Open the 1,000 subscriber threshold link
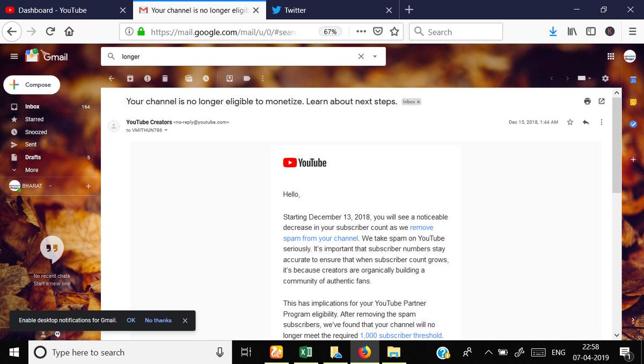The image size is (644, 364). point(401,336)
